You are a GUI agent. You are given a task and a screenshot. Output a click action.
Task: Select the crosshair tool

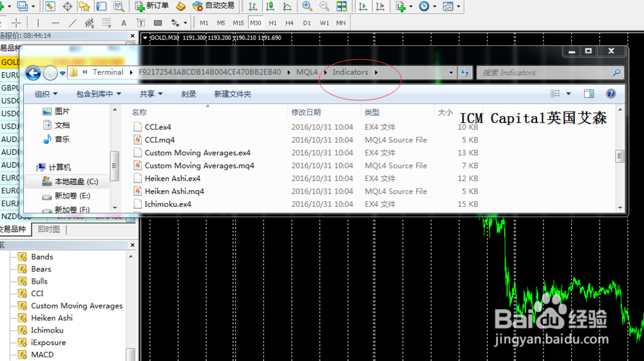[16, 23]
